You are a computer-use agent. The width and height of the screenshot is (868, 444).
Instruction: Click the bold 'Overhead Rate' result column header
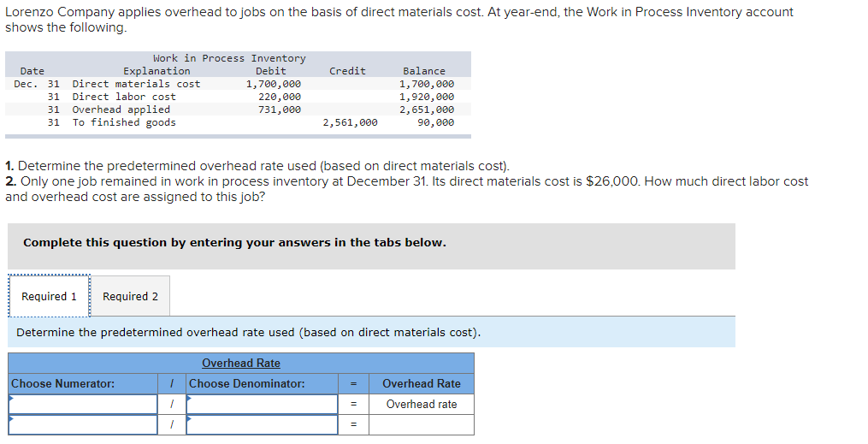(422, 383)
